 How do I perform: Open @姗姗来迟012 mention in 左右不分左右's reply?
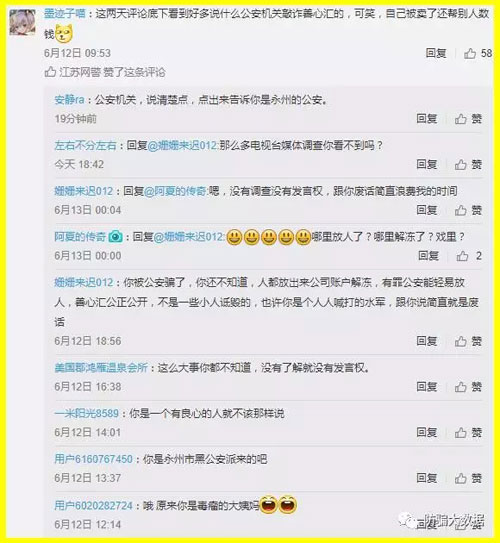(x=183, y=145)
